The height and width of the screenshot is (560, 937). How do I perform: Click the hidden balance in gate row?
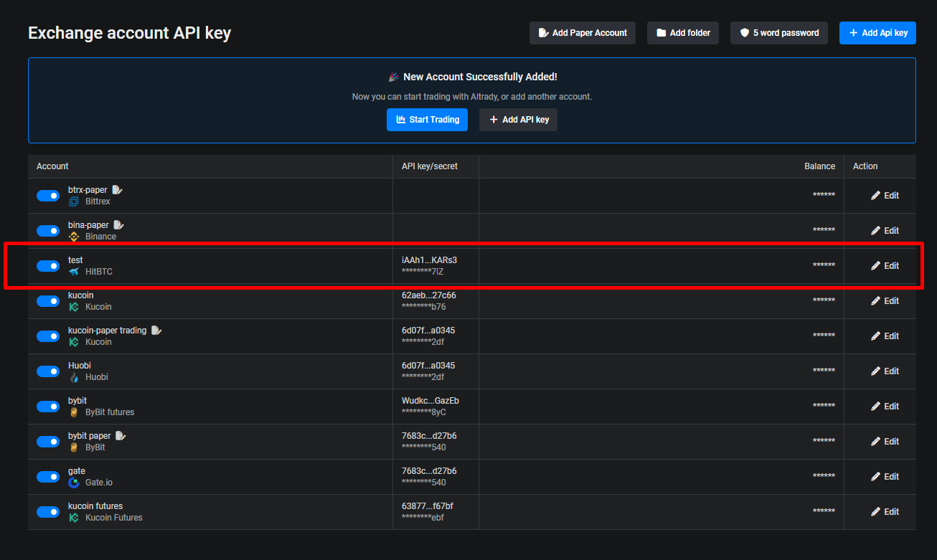[824, 477]
